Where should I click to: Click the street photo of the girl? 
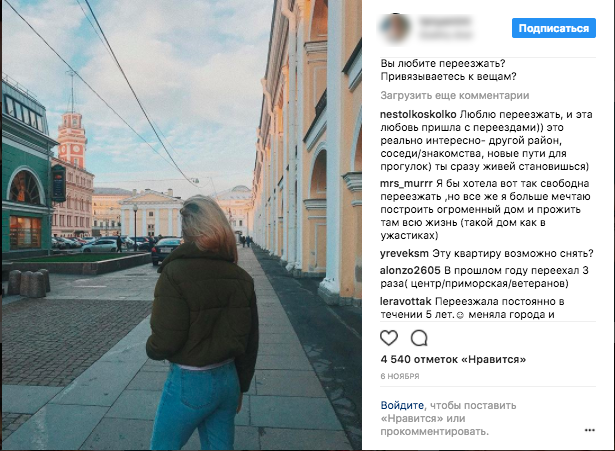[x=182, y=225]
